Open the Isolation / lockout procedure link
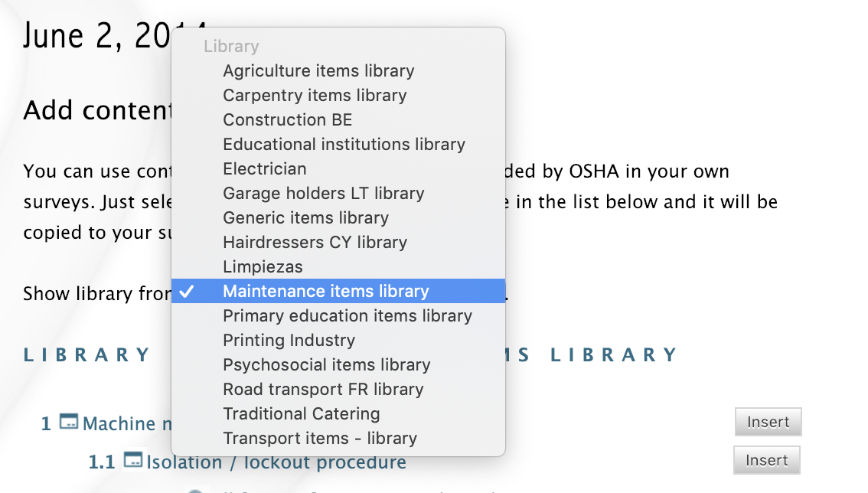 276,462
